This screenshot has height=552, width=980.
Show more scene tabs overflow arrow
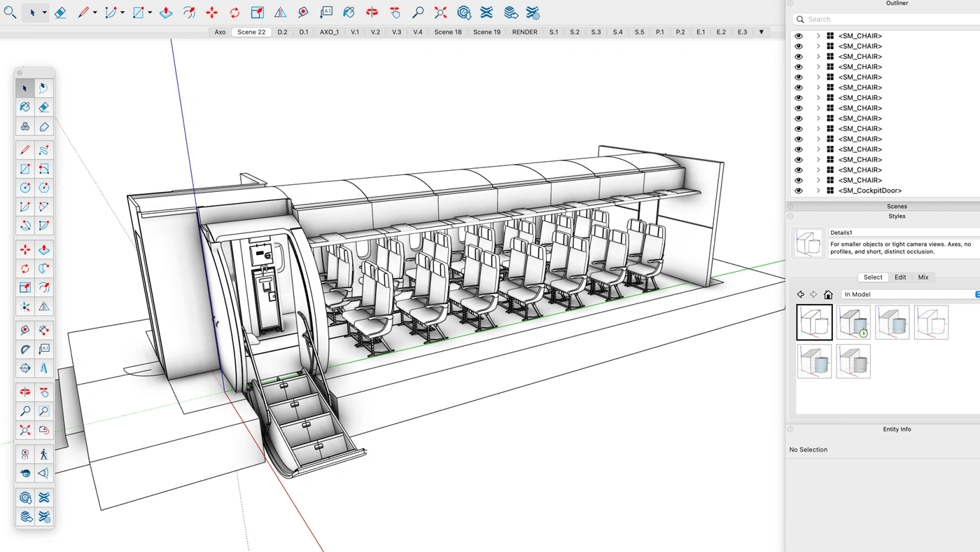[x=762, y=32]
